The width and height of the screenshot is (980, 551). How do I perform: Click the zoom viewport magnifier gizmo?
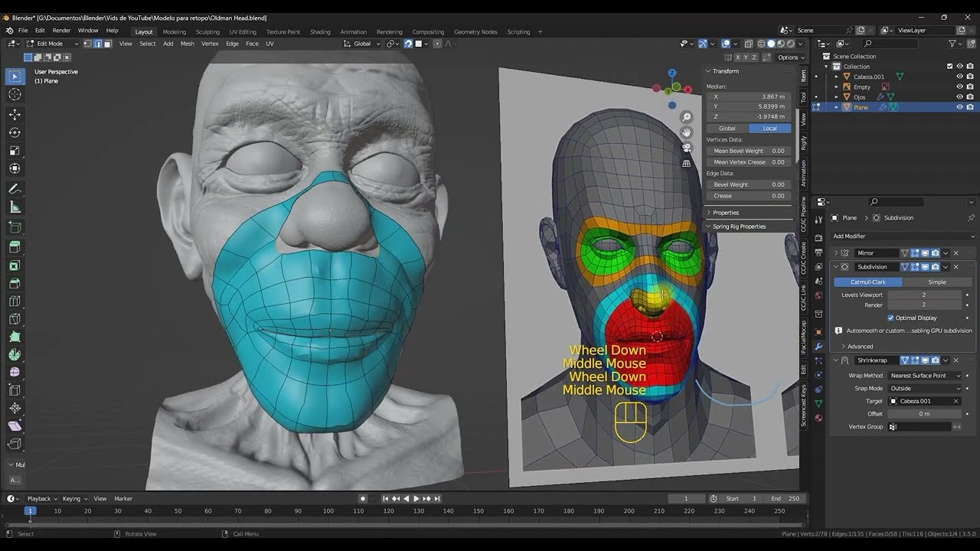click(x=687, y=117)
